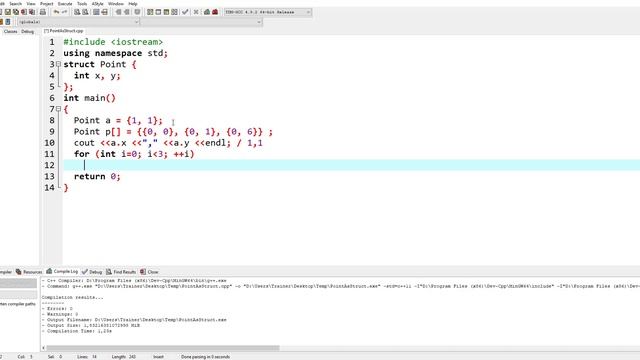This screenshot has height=360, width=640.
Task: Open the Tools menu
Action: (82, 4)
